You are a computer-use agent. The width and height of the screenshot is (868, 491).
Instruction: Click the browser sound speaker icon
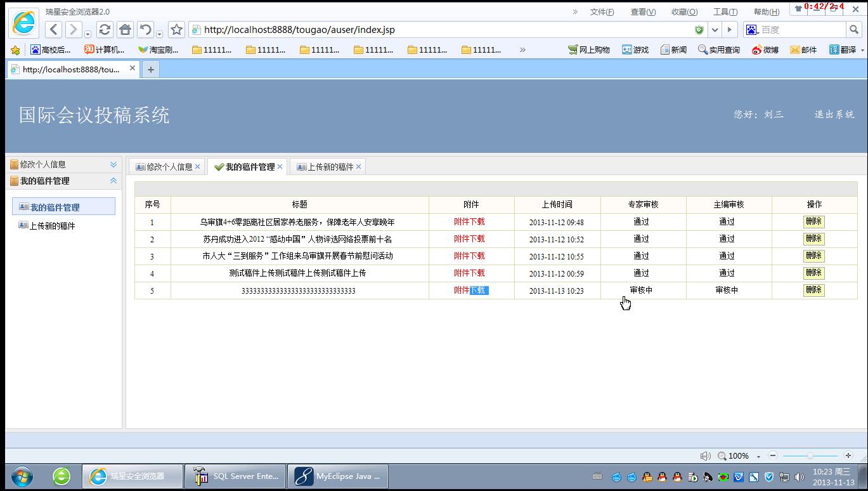tap(705, 456)
